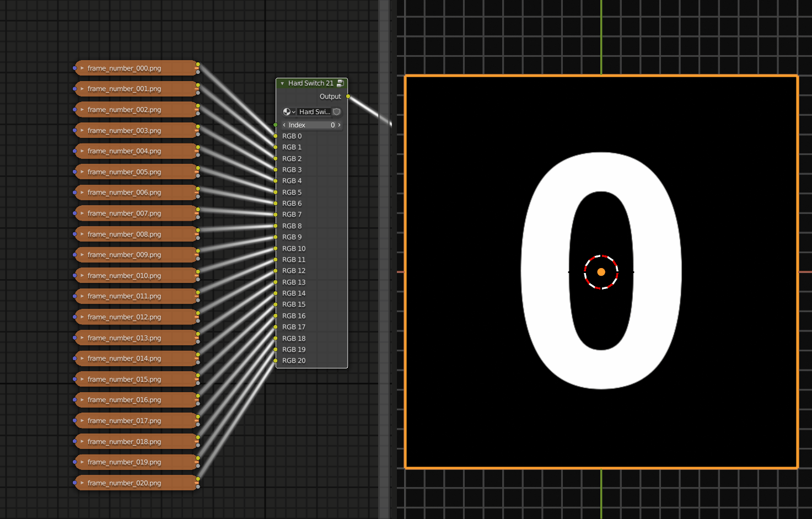Click yellow color output socket of frame_number_020.png
812x519 pixels.
tap(198, 479)
